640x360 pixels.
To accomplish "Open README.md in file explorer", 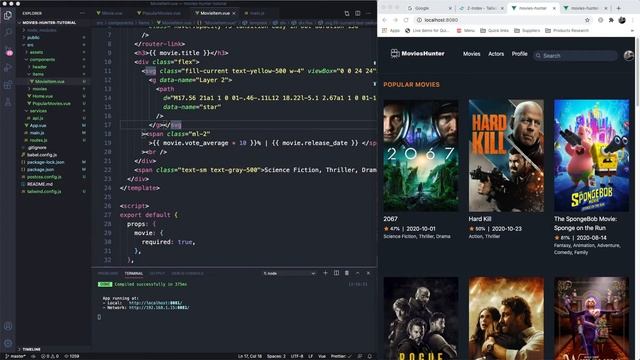I will (40, 184).
